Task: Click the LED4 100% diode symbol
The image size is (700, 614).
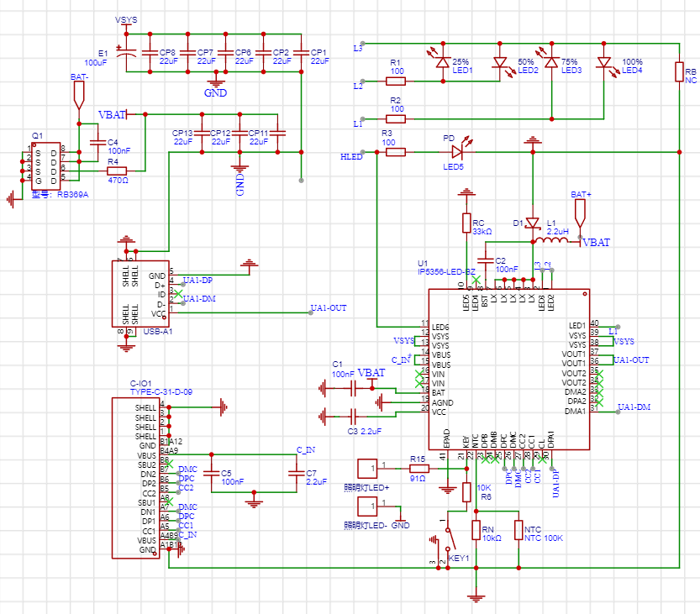Action: (x=603, y=62)
